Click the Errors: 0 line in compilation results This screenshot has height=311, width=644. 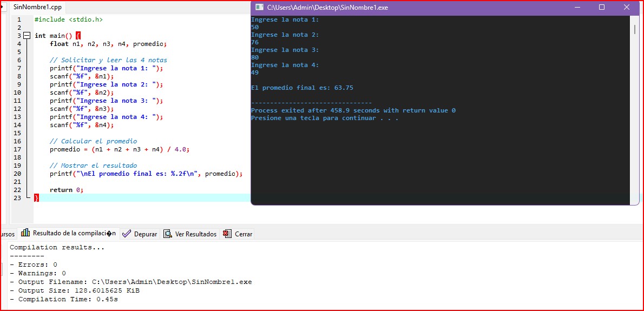(34, 264)
